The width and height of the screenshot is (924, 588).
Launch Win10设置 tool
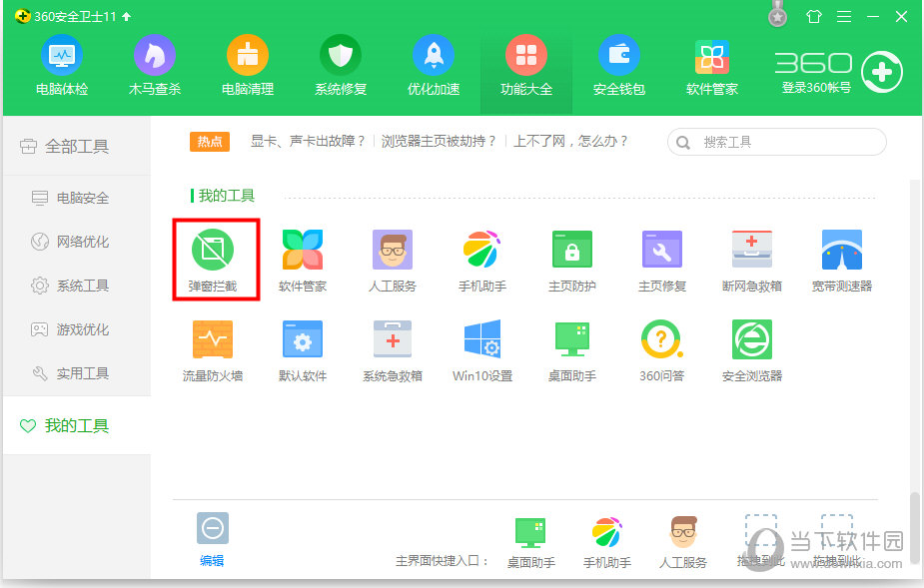click(x=482, y=350)
